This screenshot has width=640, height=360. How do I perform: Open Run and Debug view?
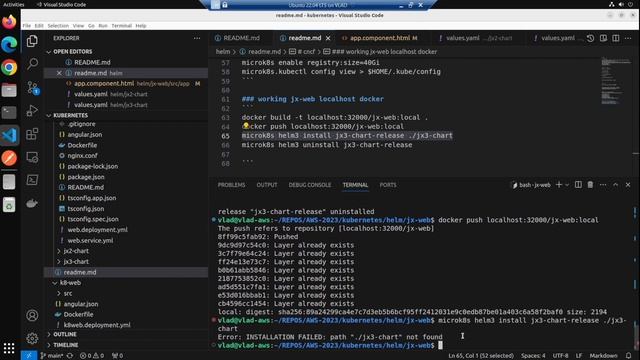tap(32, 111)
